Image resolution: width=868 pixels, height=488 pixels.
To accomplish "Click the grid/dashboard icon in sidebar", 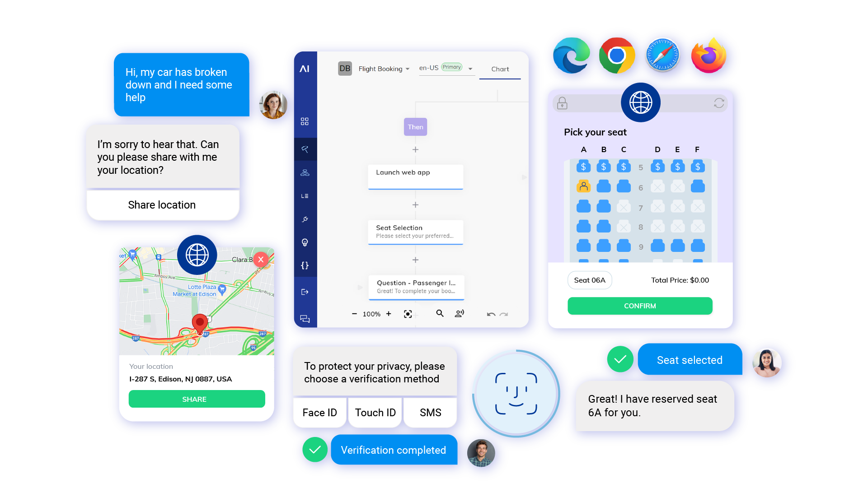I will coord(305,121).
